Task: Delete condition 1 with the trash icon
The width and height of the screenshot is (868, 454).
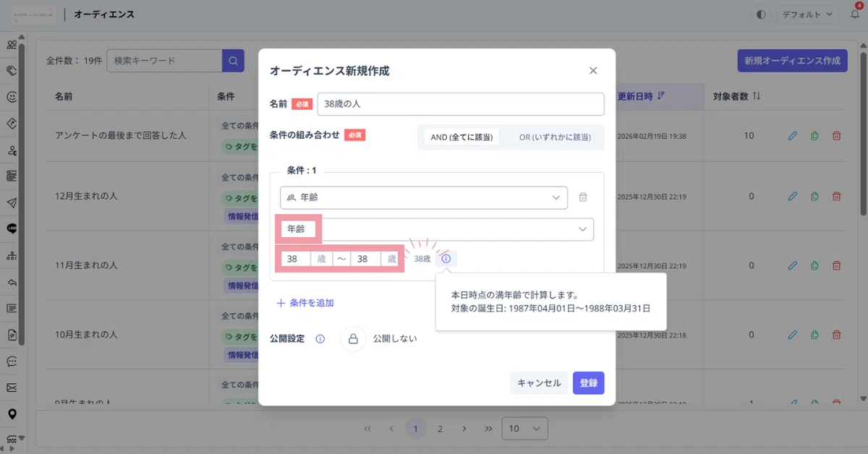Action: pyautogui.click(x=583, y=197)
